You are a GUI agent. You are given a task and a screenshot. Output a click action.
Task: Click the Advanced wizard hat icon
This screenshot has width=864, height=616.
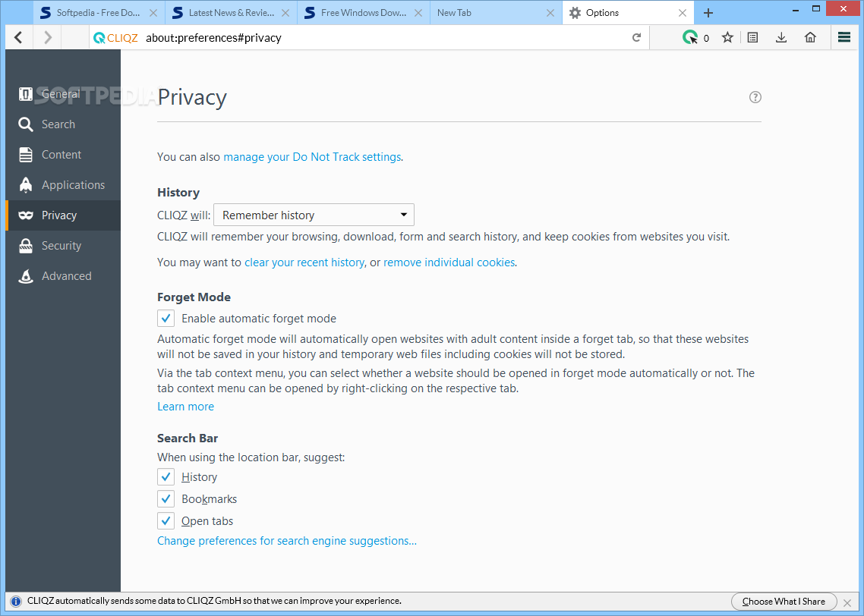pos(25,276)
